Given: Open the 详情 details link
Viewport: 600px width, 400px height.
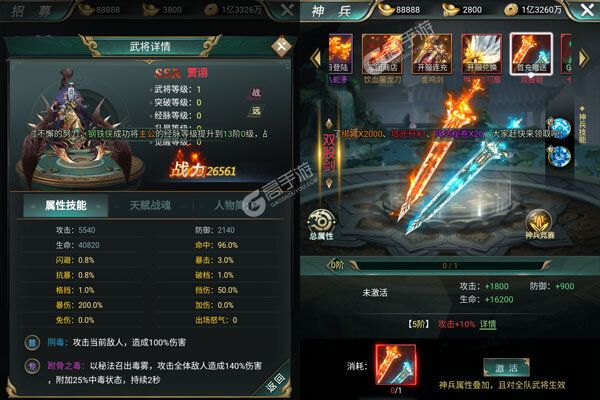Looking at the screenshot, I should tap(488, 324).
